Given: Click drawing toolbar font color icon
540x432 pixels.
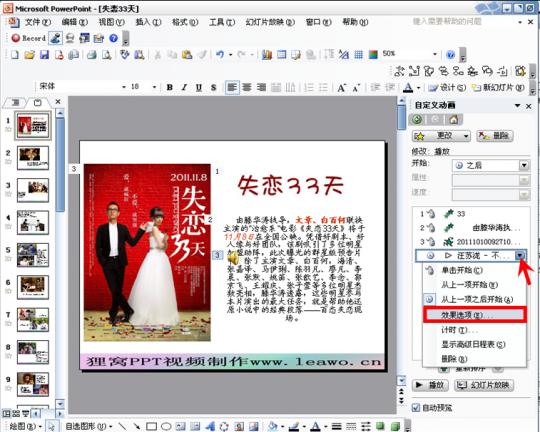Looking at the screenshot, I should (315, 426).
